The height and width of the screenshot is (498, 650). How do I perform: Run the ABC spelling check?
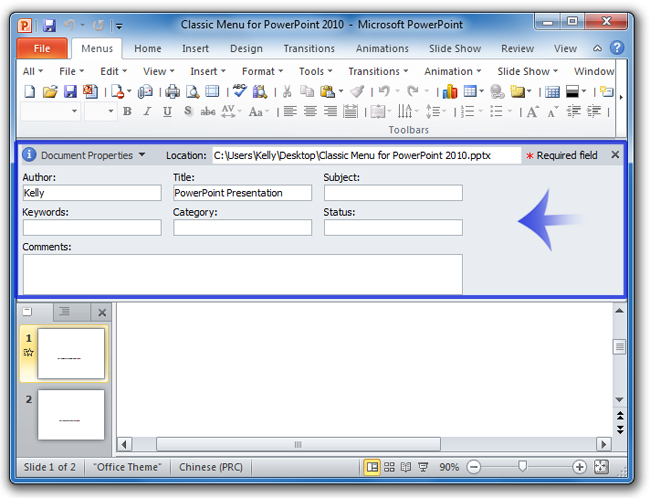click(x=239, y=90)
